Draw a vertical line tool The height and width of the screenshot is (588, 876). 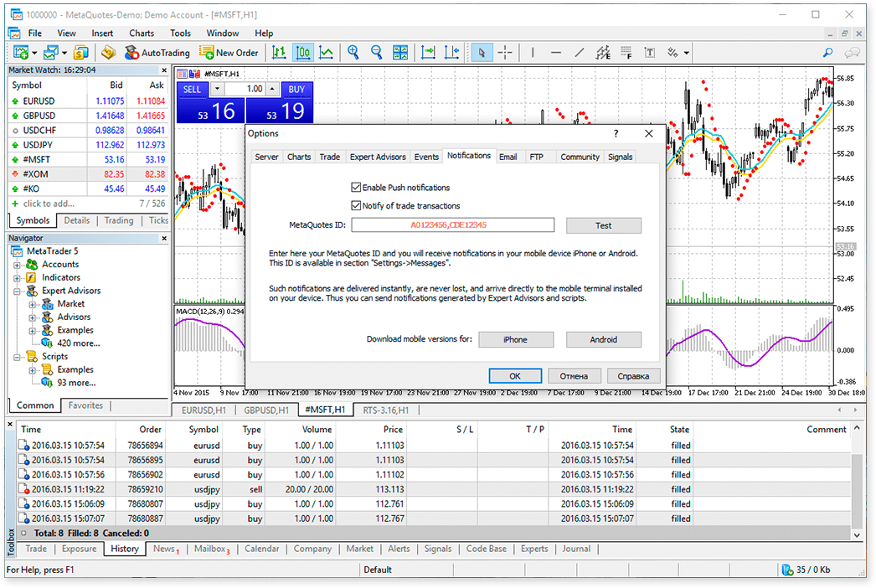(x=533, y=53)
